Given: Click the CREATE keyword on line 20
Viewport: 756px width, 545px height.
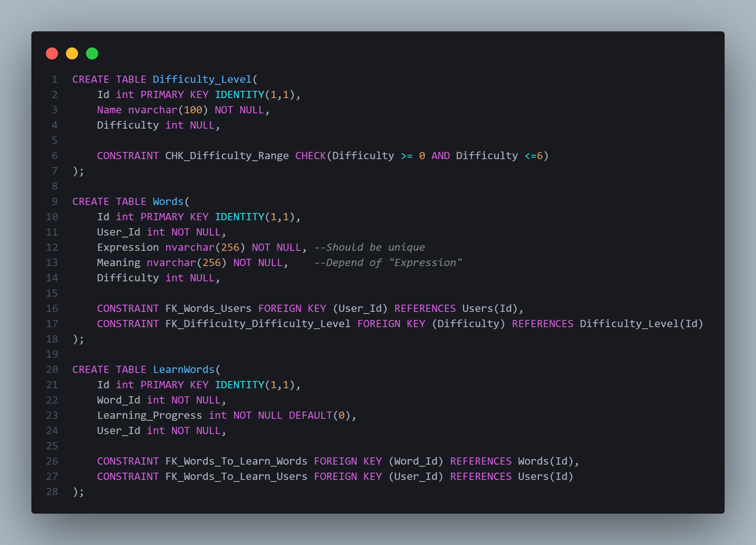Looking at the screenshot, I should [91, 369].
